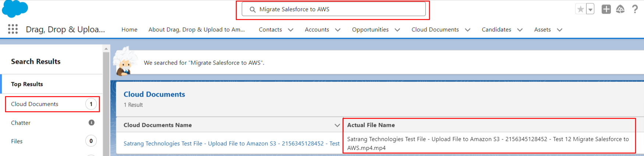Image resolution: width=644 pixels, height=156 pixels.
Task: Click the global search field
Action: tap(333, 9)
